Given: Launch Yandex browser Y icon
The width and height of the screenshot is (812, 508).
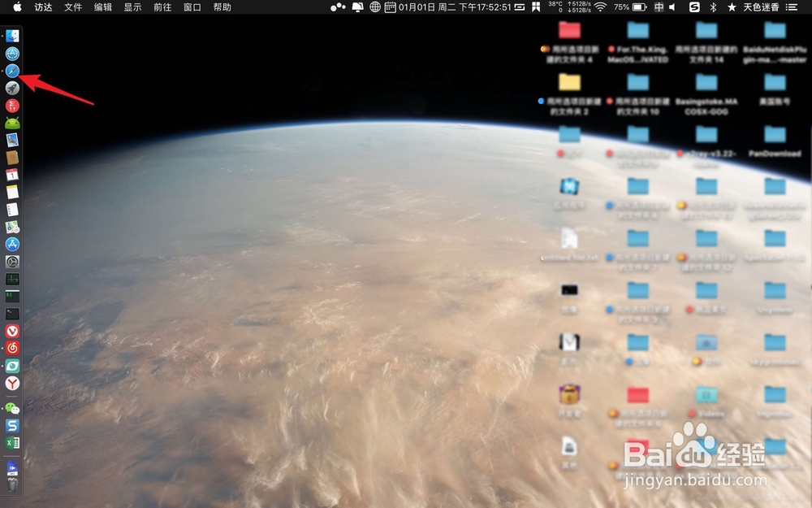Looking at the screenshot, I should (12, 383).
